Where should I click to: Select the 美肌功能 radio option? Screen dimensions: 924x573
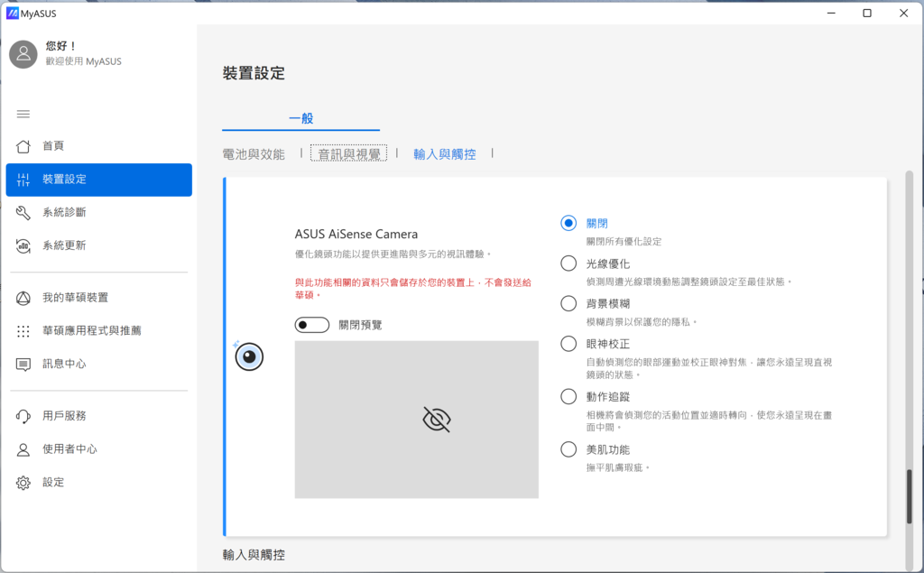pos(568,449)
